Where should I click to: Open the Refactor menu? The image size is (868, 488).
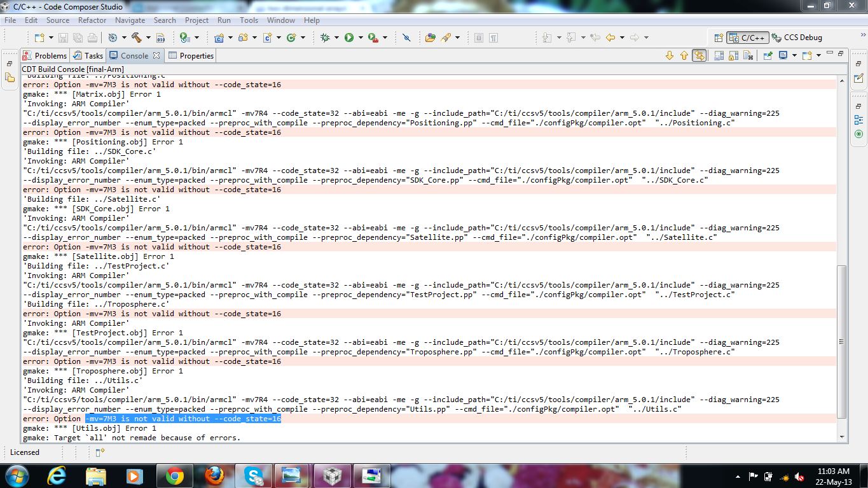[92, 20]
